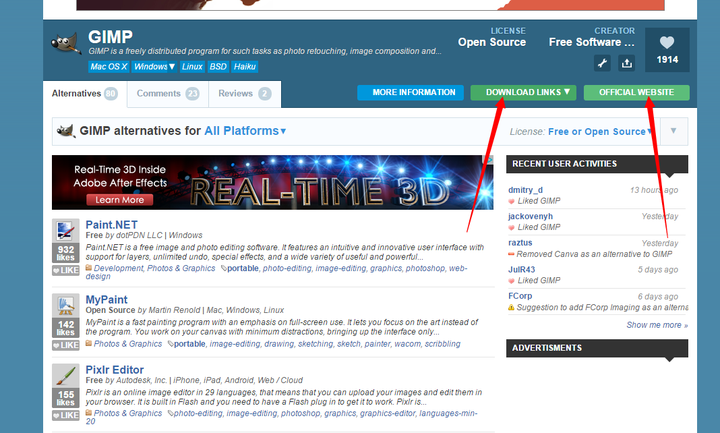Open Paint.NET app icon
This screenshot has width=720, height=433.
click(65, 231)
